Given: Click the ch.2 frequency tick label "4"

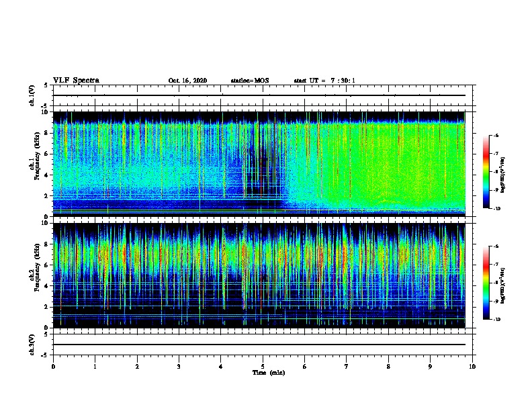Looking at the screenshot, I should (48, 286).
